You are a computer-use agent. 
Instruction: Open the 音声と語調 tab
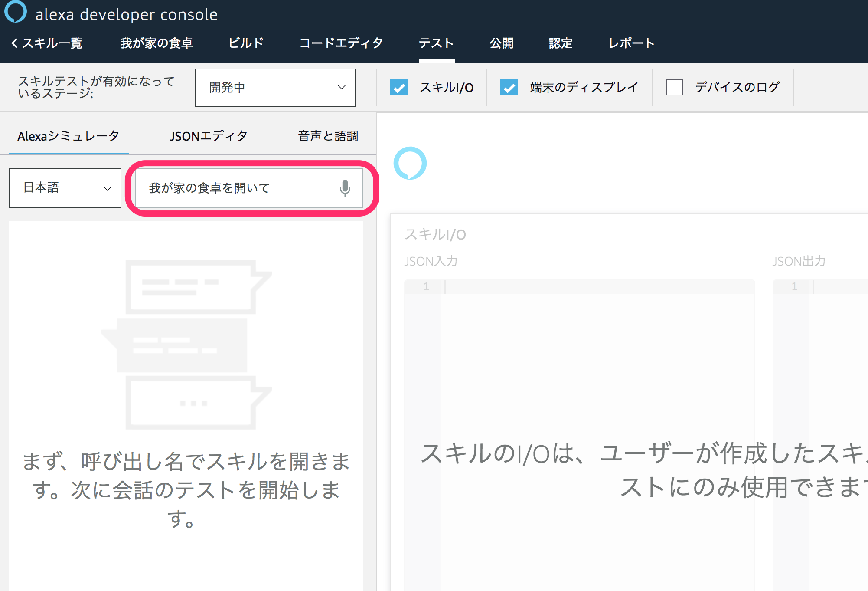[x=328, y=136]
